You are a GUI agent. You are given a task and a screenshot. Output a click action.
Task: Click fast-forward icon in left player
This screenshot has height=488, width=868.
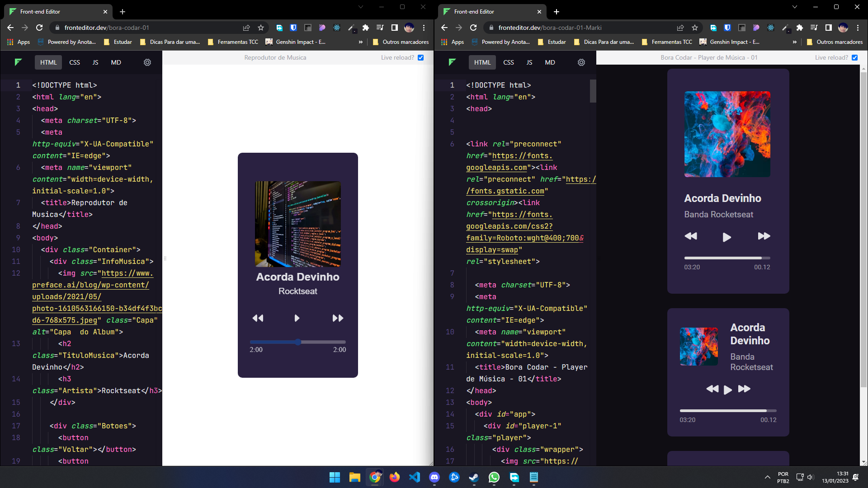[x=338, y=318]
